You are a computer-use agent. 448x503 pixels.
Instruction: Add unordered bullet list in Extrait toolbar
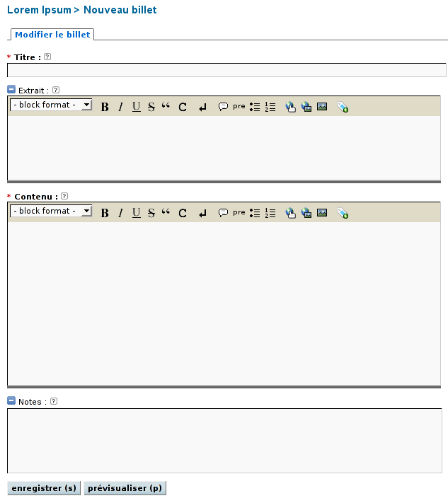(255, 107)
